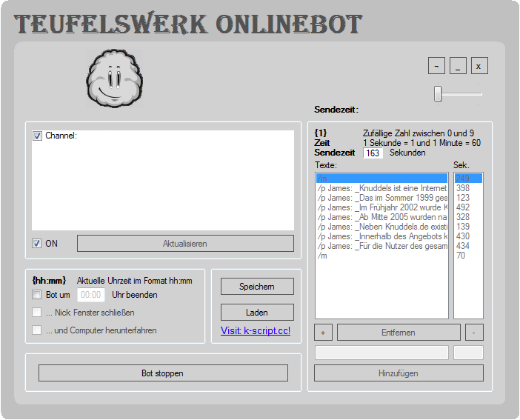Viewport: 520px width, 420px height.
Task: Close the Teufelswerk Onlinebot window
Action: (479, 66)
